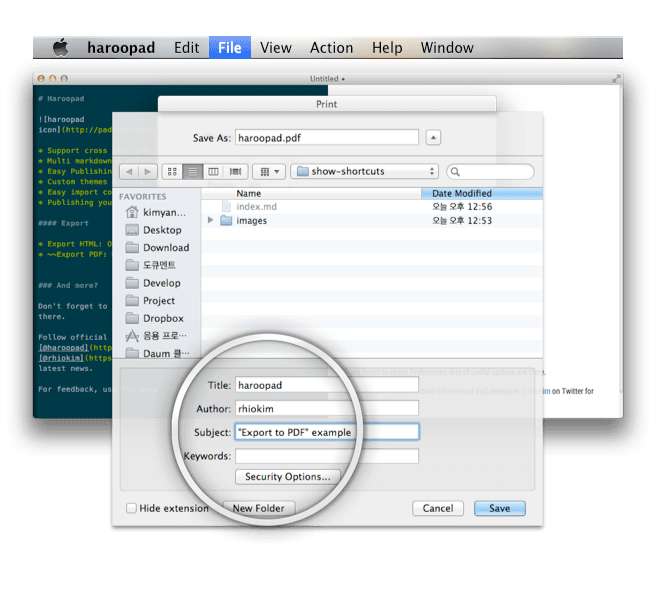Click the Security Options button
656x589 pixels.
tap(287, 477)
